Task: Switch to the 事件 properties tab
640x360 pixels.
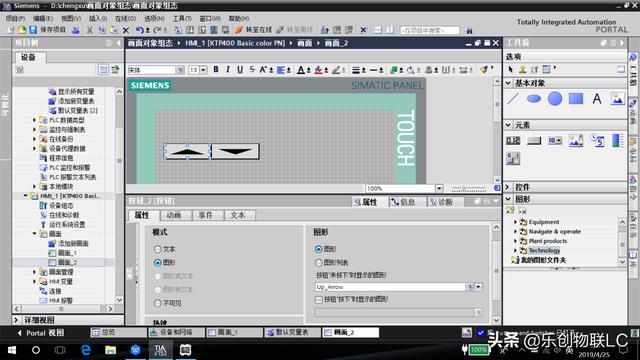Action: coord(205,215)
